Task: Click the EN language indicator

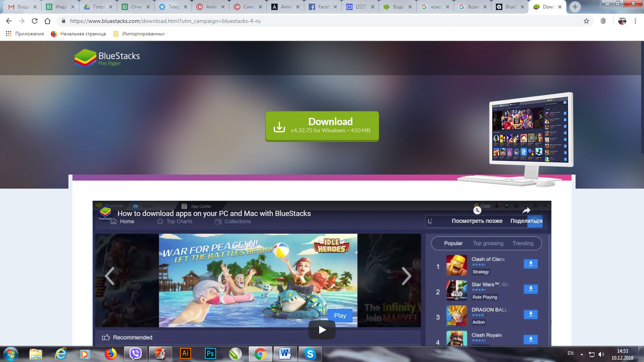Action: tap(570, 353)
